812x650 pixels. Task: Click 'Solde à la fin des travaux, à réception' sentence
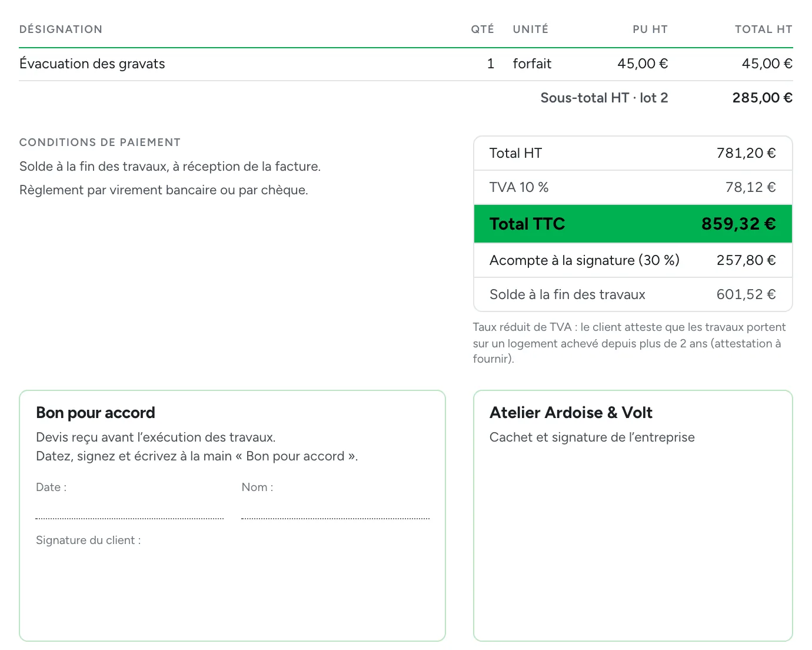click(x=170, y=167)
